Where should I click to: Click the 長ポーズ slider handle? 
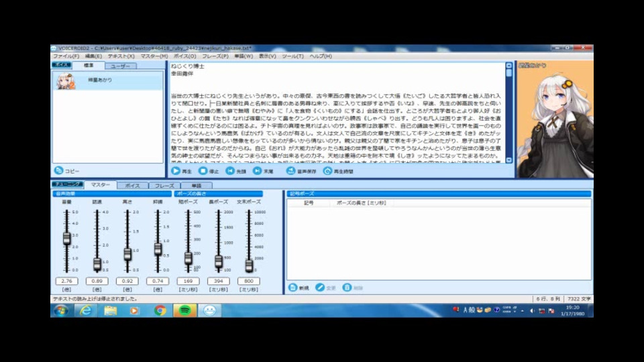click(219, 261)
